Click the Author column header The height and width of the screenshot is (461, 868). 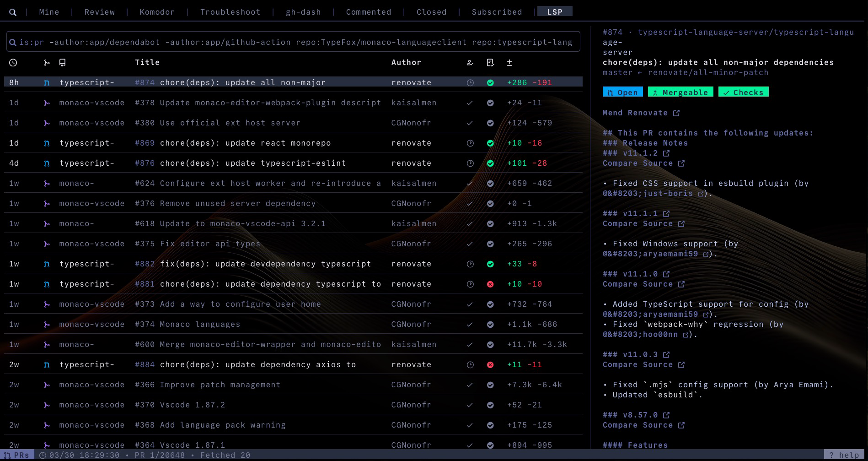(x=406, y=63)
